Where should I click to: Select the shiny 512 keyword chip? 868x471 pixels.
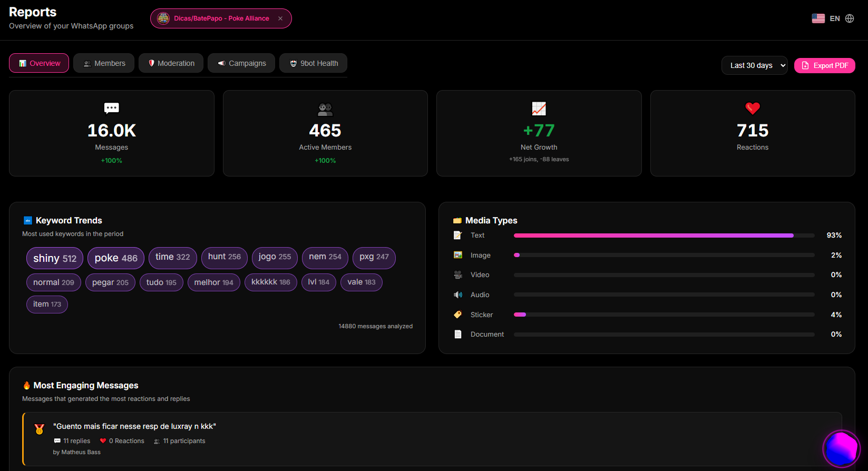coord(55,258)
